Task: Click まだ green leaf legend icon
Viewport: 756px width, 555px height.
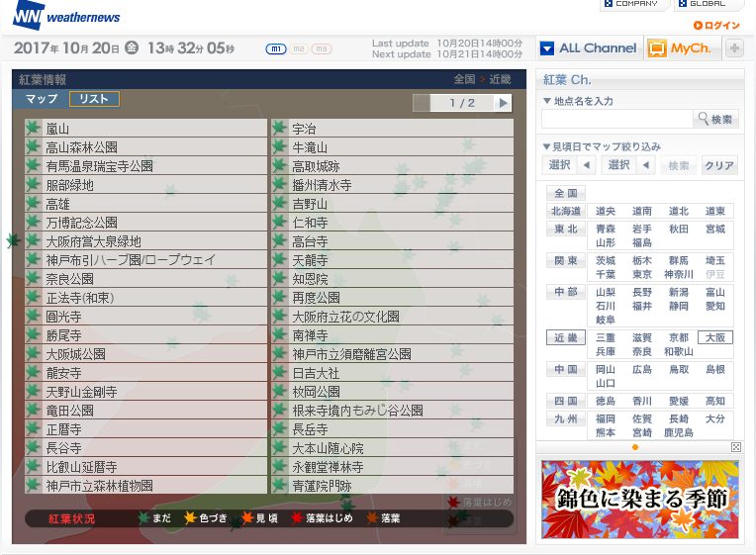Action: pos(143,517)
